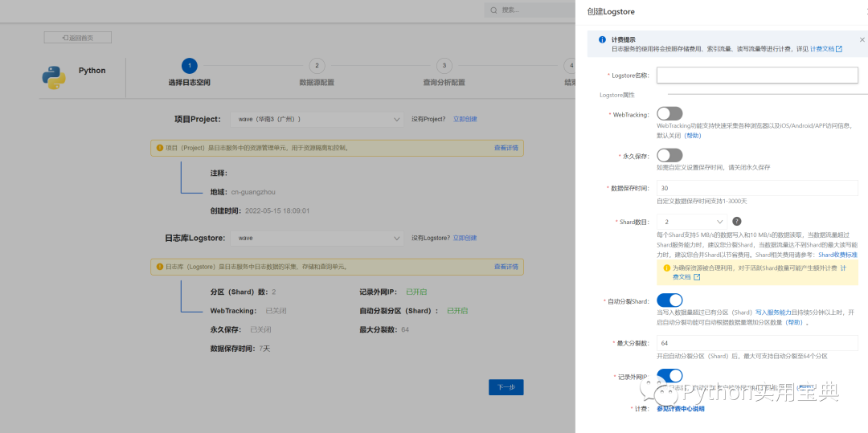Open the Shard收费标准 link
The width and height of the screenshot is (868, 433).
point(838,255)
